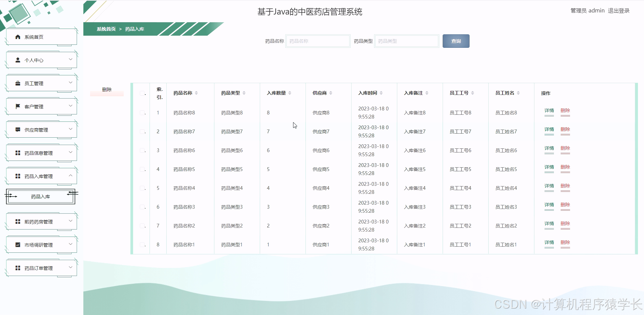Viewport: 644px width, 315px height.
Task: Click the 药品名称 search input field
Action: pos(318,41)
